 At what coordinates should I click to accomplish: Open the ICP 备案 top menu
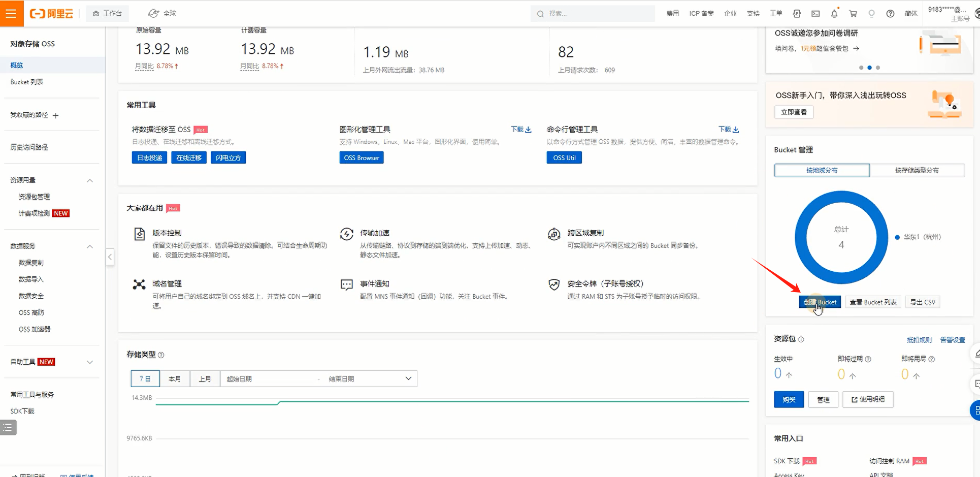coord(702,14)
